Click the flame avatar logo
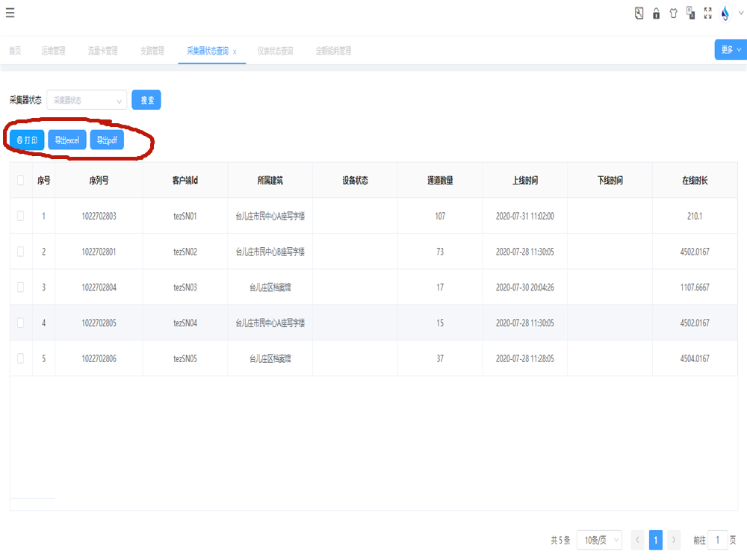 725,13
